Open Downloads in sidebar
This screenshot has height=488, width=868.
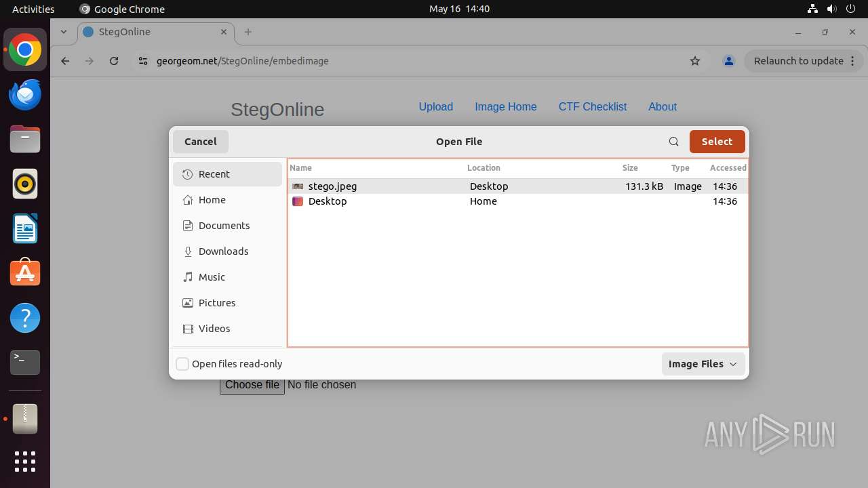pyautogui.click(x=227, y=251)
